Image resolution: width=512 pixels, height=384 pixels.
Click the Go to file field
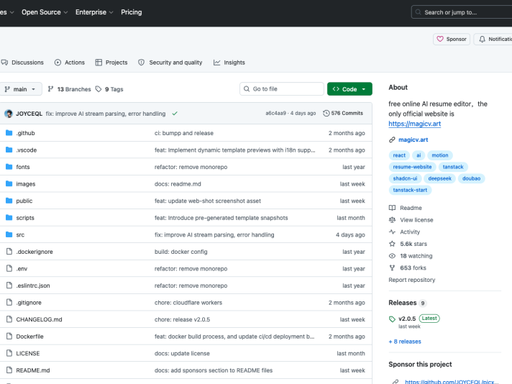[282, 89]
